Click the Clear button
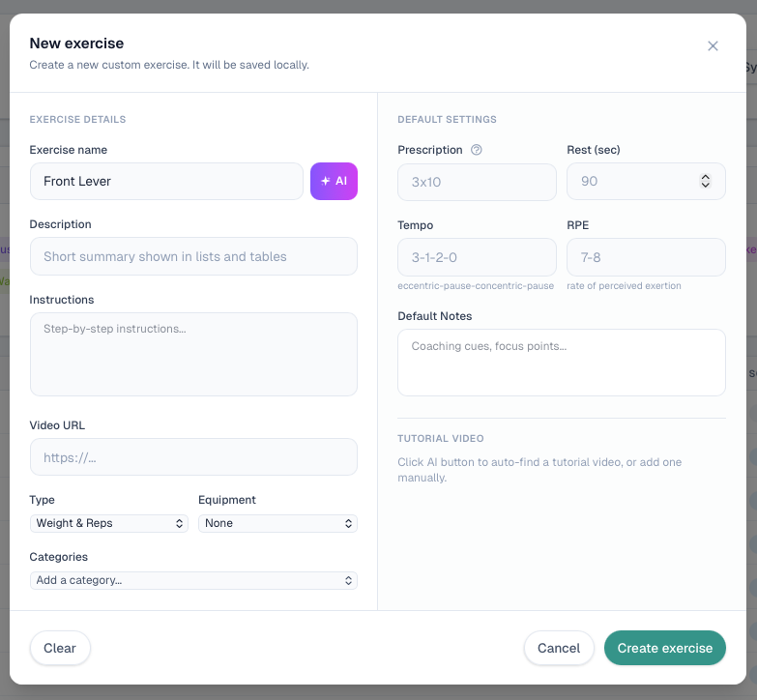The image size is (757, 700). pos(60,648)
